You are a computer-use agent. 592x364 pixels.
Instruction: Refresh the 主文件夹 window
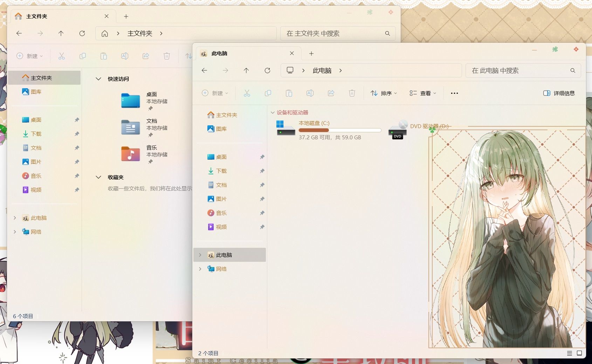pyautogui.click(x=82, y=33)
